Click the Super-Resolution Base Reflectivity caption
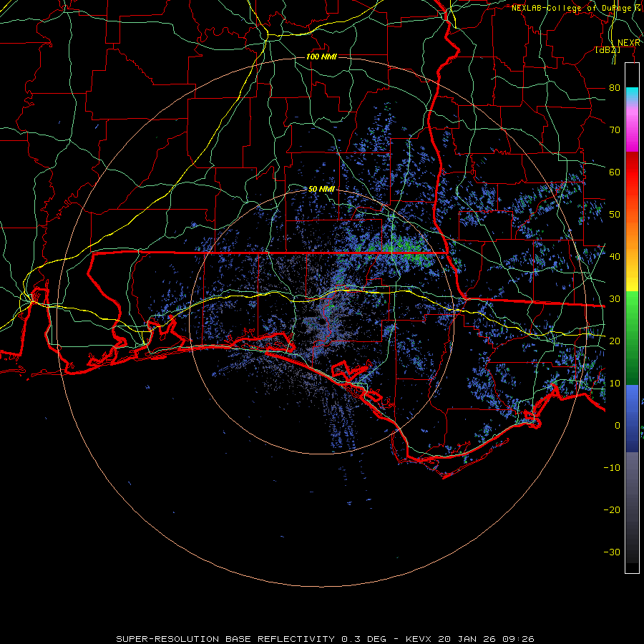 point(325,639)
